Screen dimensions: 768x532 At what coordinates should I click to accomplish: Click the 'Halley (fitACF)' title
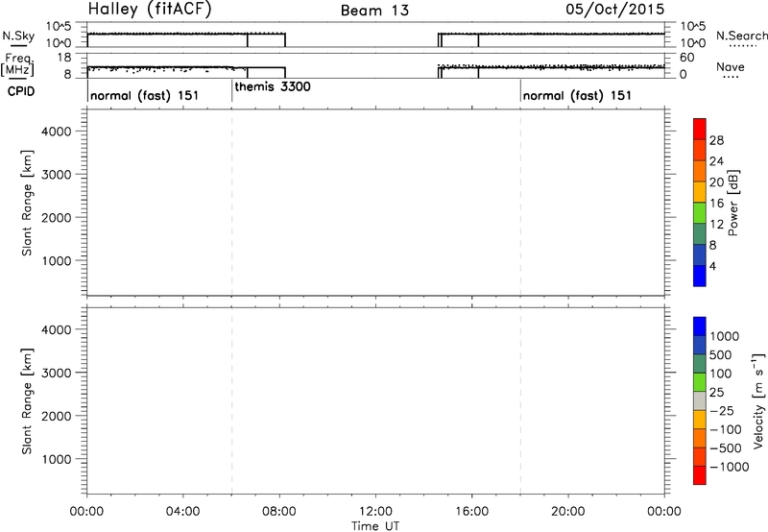coord(150,10)
